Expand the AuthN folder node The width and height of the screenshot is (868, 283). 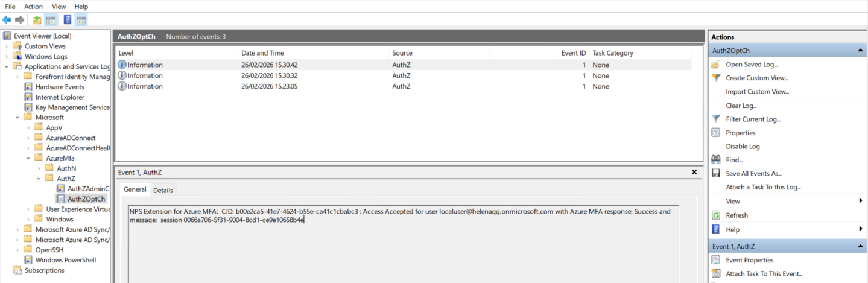pyautogui.click(x=39, y=168)
